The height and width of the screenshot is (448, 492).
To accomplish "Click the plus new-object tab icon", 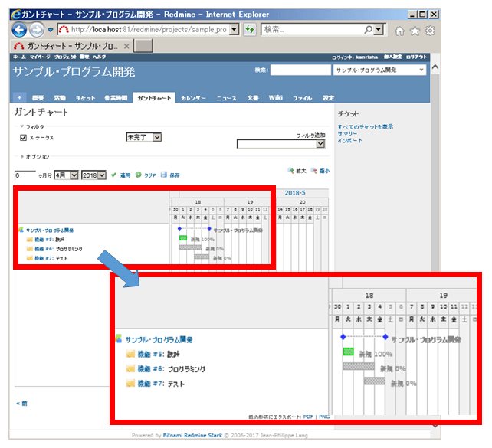I will tap(19, 98).
